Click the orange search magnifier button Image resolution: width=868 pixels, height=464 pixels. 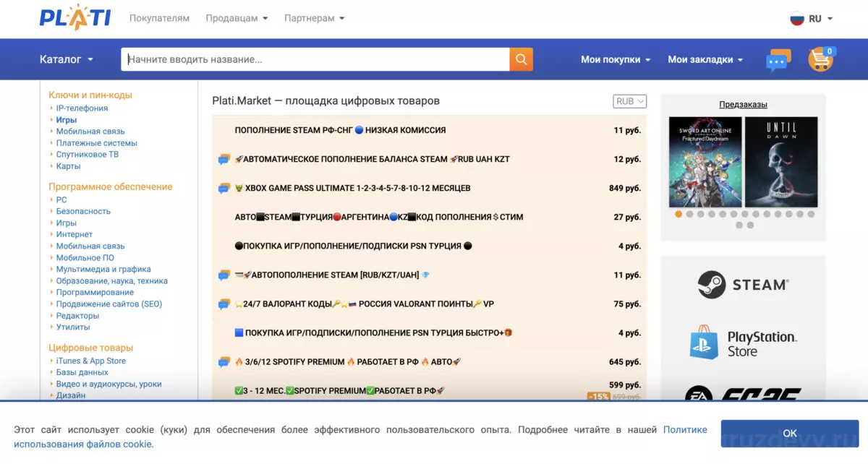522,59
